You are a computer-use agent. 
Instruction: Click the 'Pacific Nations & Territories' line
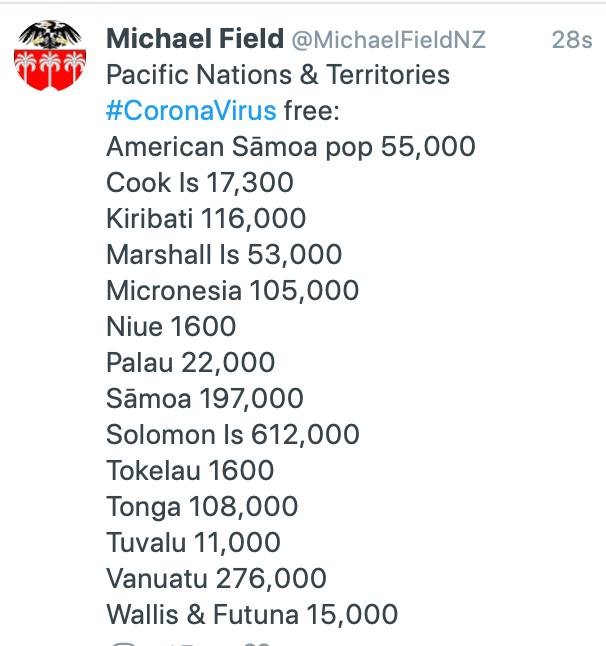[x=278, y=75]
